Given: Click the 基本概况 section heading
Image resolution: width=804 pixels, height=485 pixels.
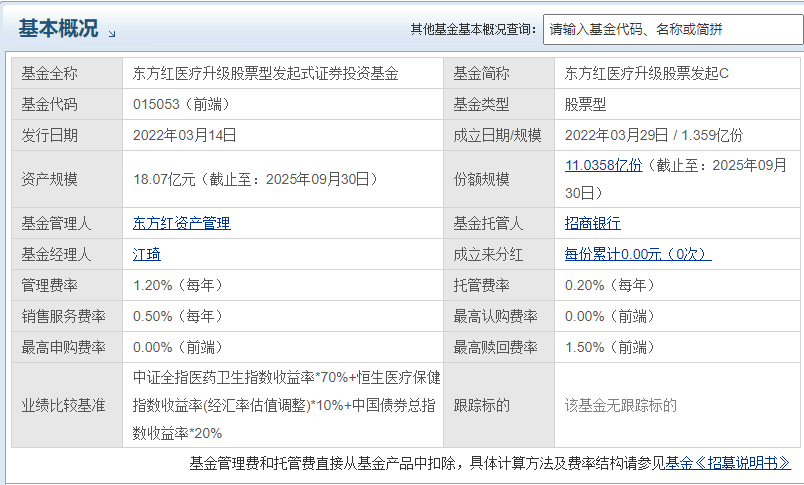Looking at the screenshot, I should click(x=58, y=28).
